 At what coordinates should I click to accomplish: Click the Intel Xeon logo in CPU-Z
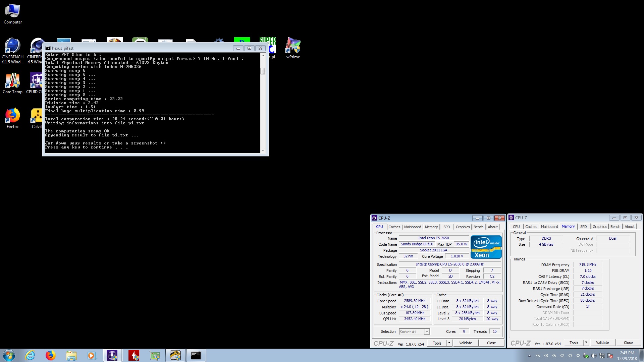pos(486,247)
